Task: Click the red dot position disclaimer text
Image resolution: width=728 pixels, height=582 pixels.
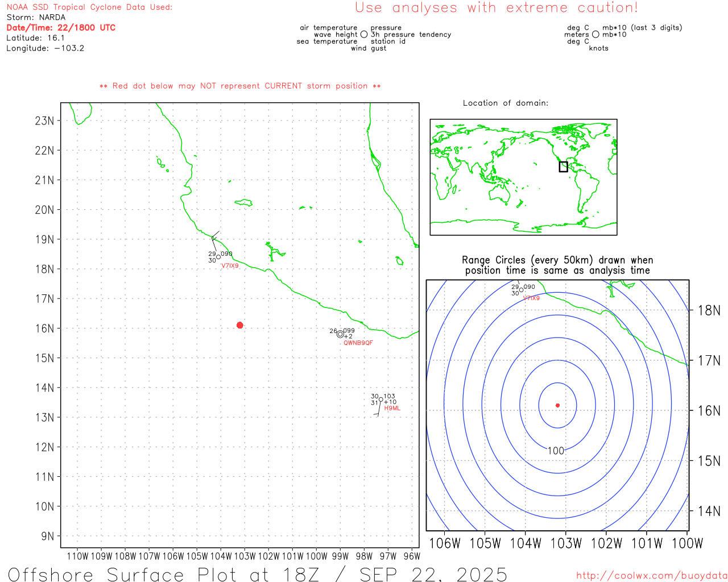Action: (240, 86)
